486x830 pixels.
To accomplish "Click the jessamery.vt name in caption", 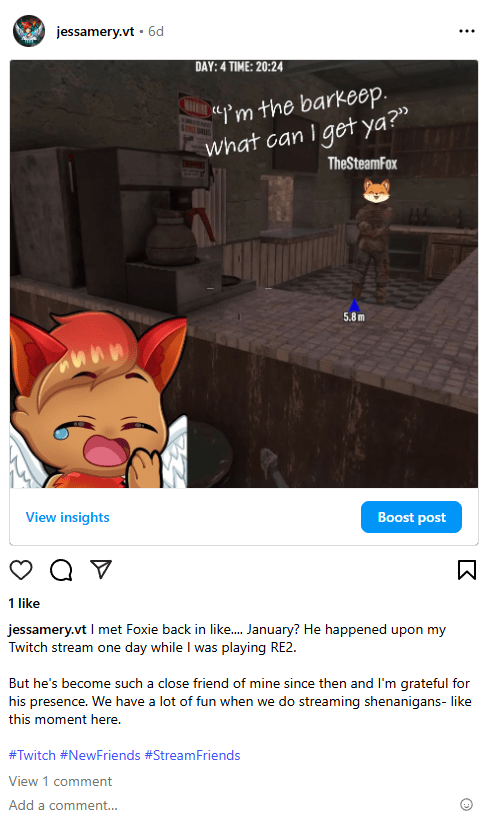I will 47,630.
